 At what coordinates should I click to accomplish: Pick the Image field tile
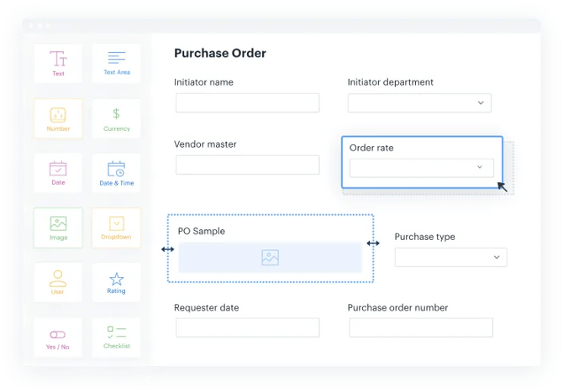coord(58,227)
